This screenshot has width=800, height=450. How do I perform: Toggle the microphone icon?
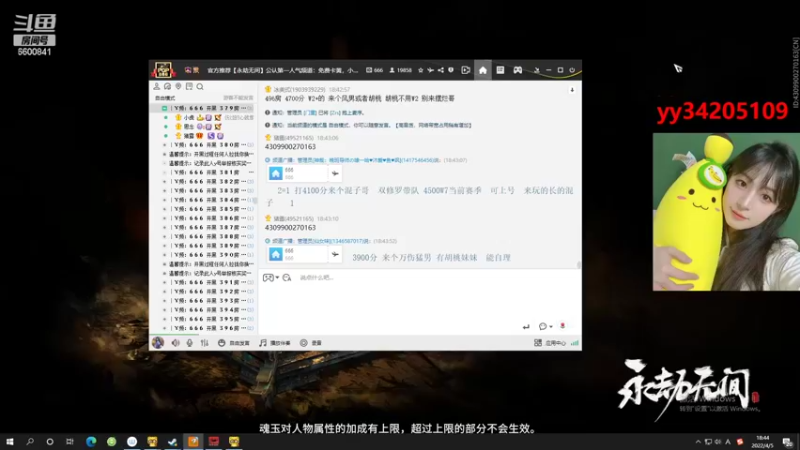click(189, 343)
